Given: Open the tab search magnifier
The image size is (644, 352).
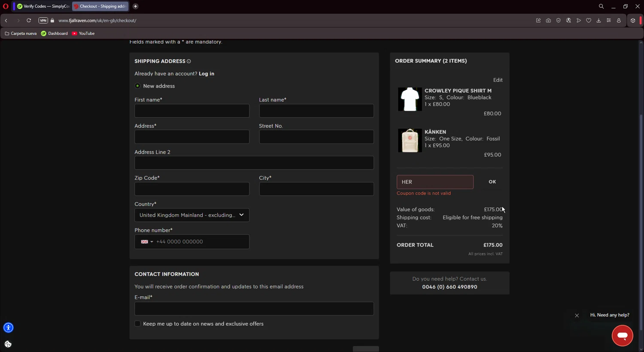Looking at the screenshot, I should pyautogui.click(x=601, y=6).
